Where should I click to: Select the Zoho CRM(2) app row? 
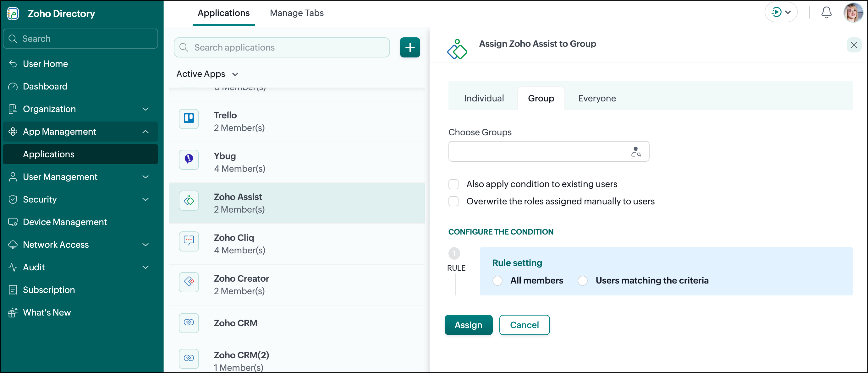pos(297,358)
